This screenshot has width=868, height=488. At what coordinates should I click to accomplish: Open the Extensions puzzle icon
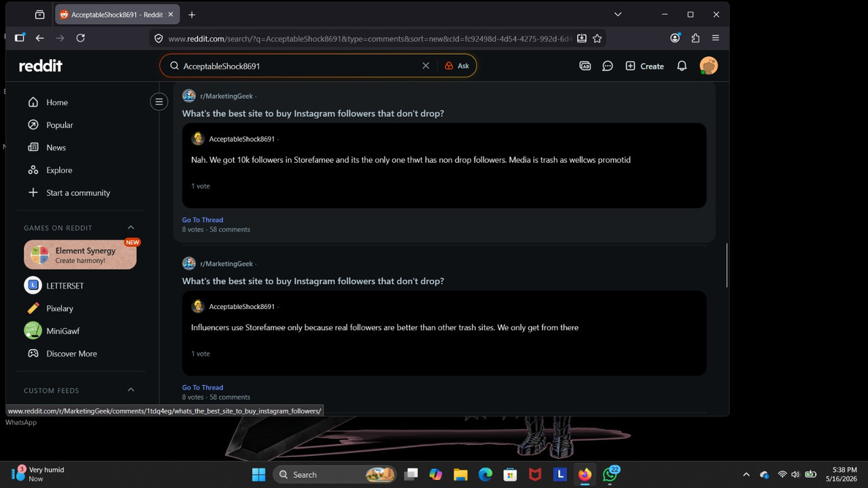click(x=695, y=38)
